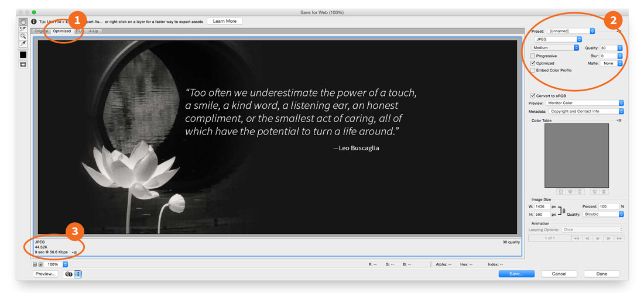The height and width of the screenshot is (293, 644).
Task: Click the Done button
Action: (x=602, y=274)
